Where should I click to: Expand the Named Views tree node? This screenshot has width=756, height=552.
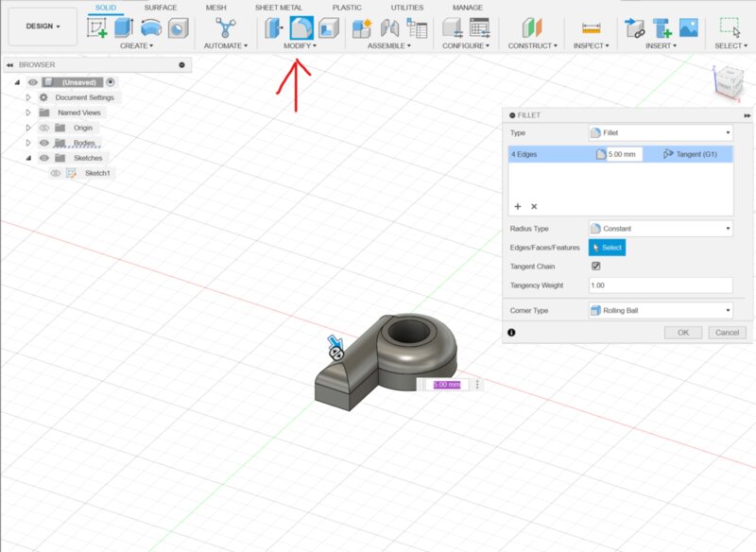[28, 112]
